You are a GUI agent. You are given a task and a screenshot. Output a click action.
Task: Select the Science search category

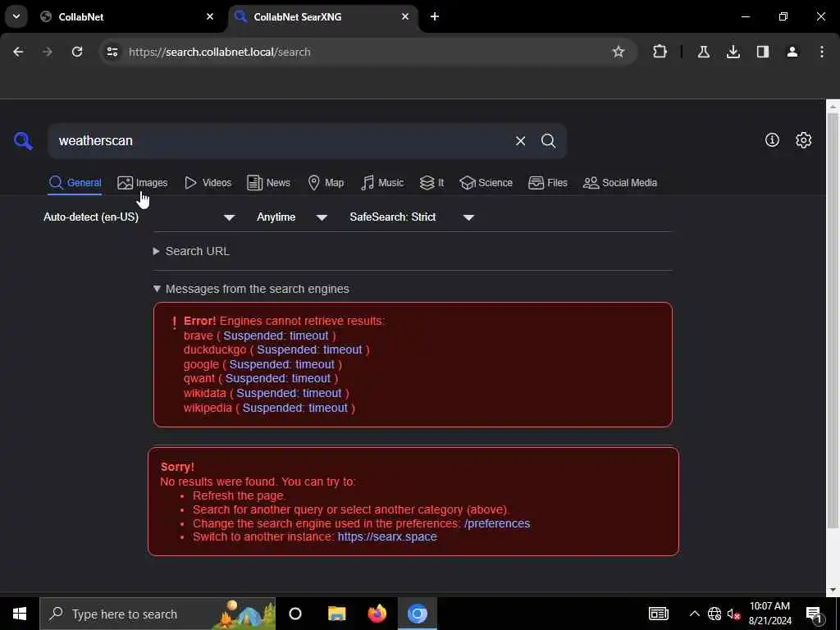(486, 183)
